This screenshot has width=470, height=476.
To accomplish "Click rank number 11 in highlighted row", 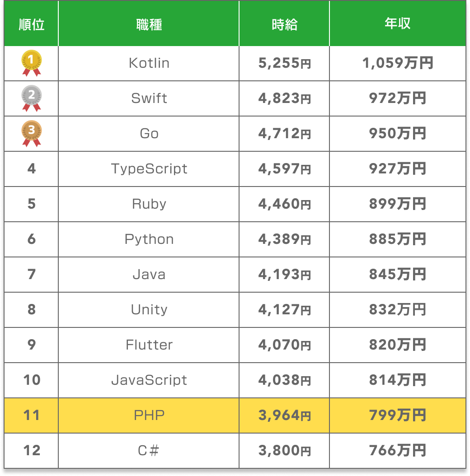I will pyautogui.click(x=32, y=415).
